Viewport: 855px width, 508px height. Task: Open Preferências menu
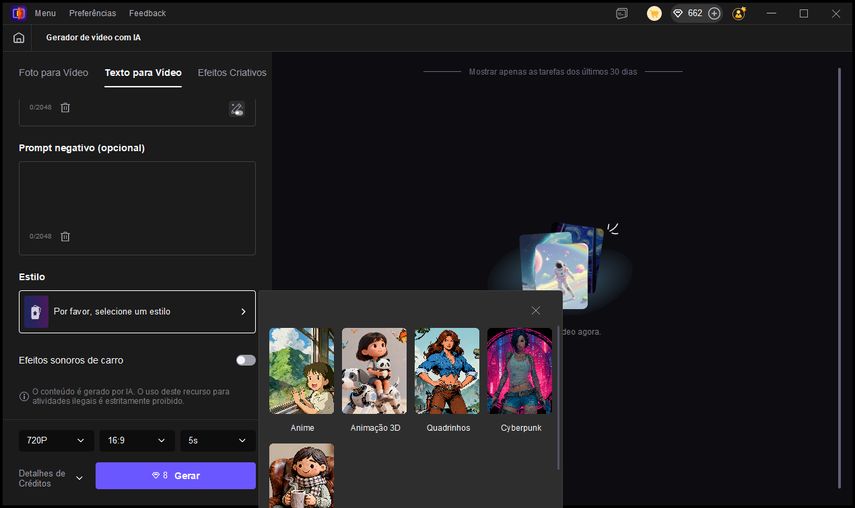click(93, 13)
